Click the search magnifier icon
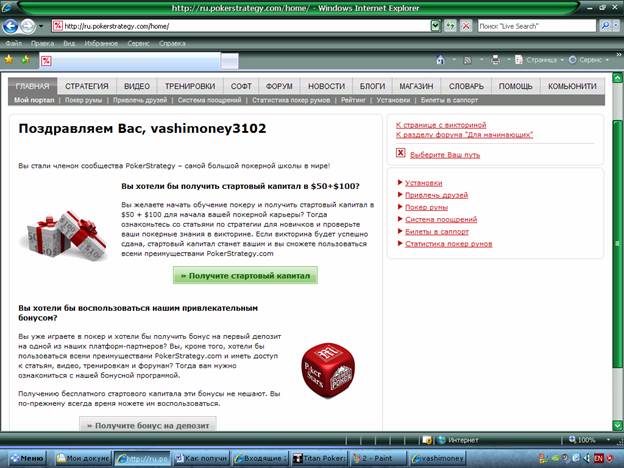This screenshot has height=468, width=624. tap(604, 26)
